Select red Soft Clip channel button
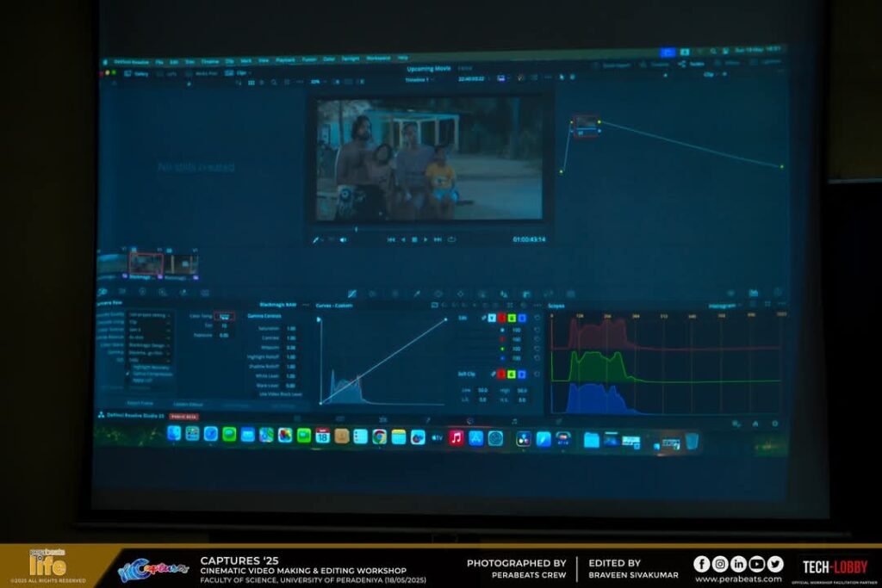Viewport: 882px width, 588px height. [x=501, y=374]
